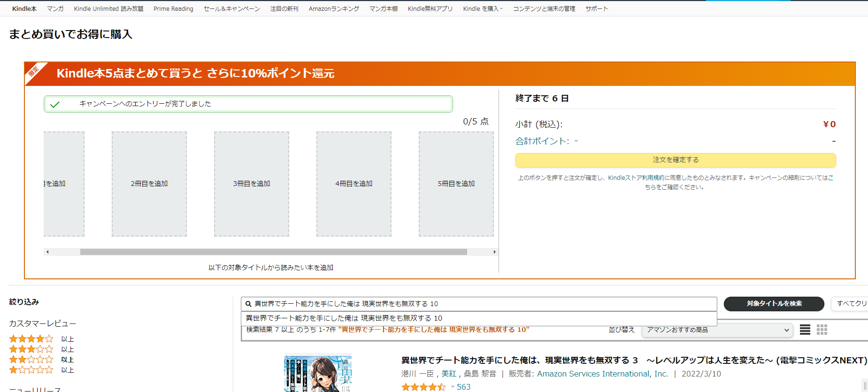Open 注目の新刊 menu item
The width and height of the screenshot is (868, 392).
(284, 8)
